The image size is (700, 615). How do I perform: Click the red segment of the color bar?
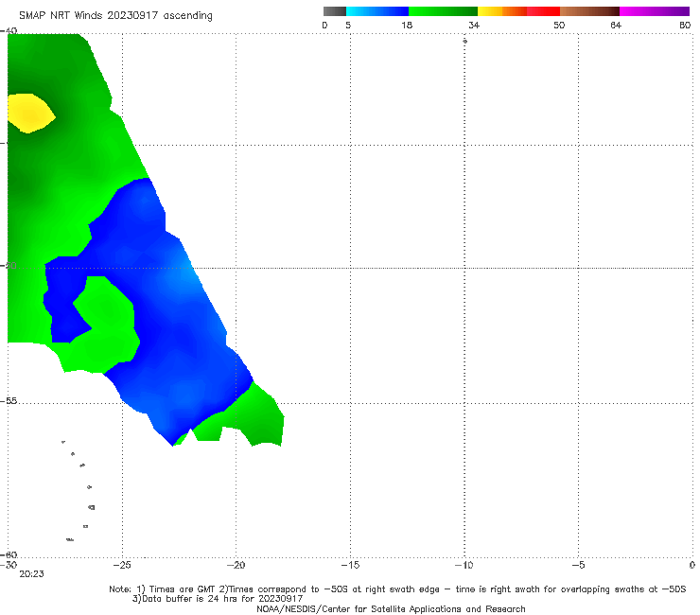(543, 11)
